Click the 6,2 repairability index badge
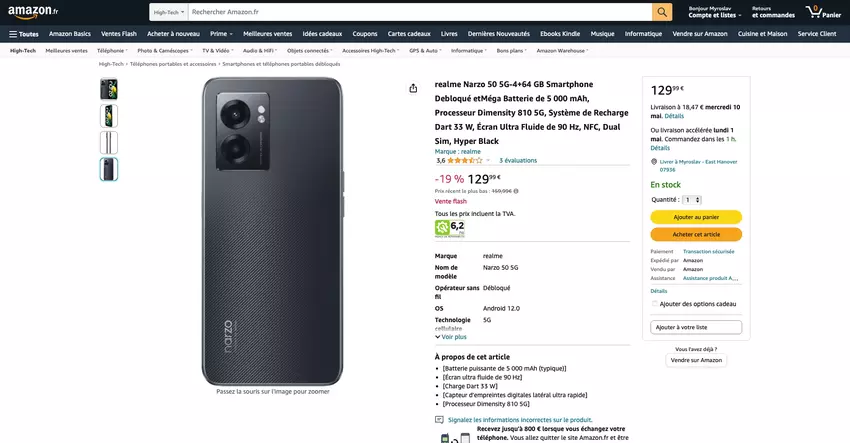850x443 pixels. point(450,227)
